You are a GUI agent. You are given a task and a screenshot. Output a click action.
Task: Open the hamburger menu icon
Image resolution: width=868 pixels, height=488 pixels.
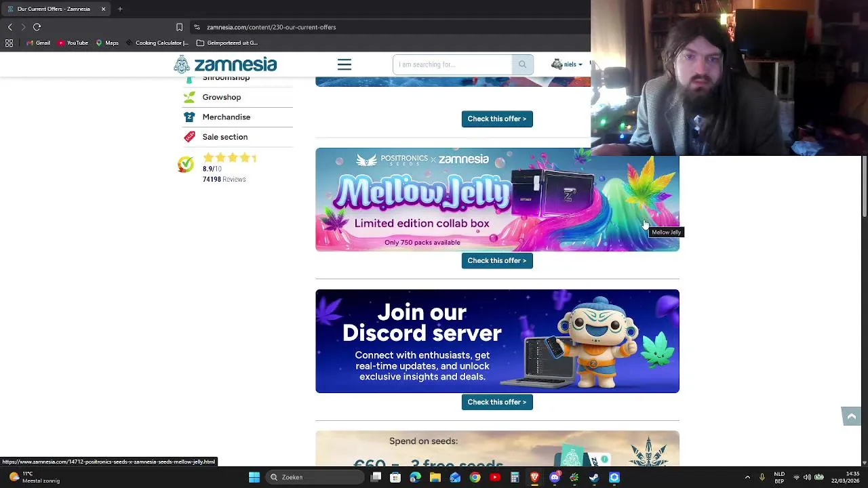pyautogui.click(x=344, y=64)
